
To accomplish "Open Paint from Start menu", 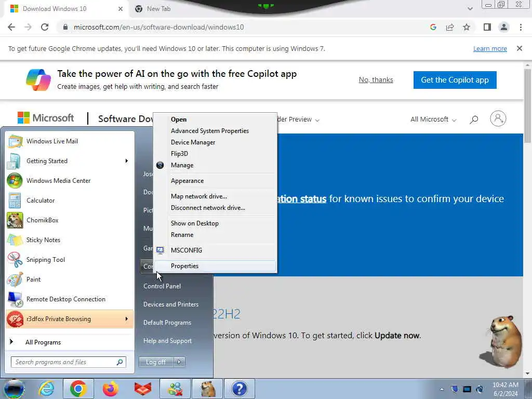I will click(x=70, y=279).
